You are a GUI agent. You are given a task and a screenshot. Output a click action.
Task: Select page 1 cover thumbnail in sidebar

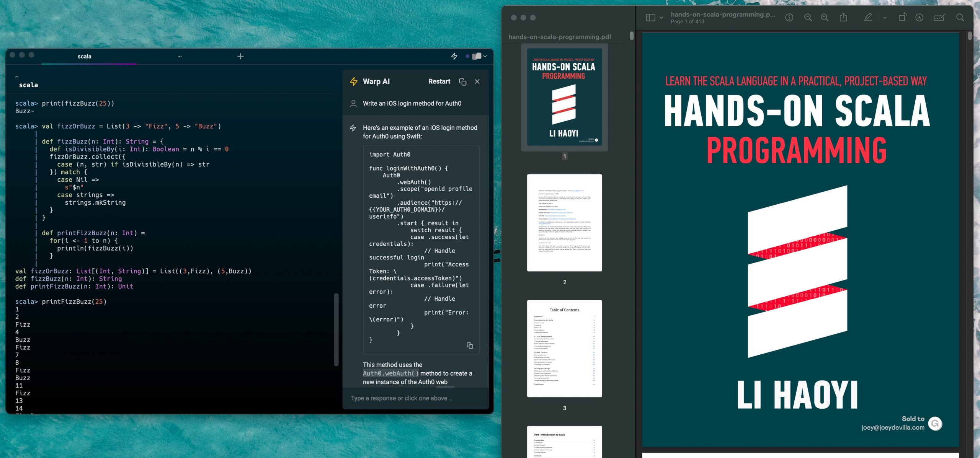pos(564,97)
